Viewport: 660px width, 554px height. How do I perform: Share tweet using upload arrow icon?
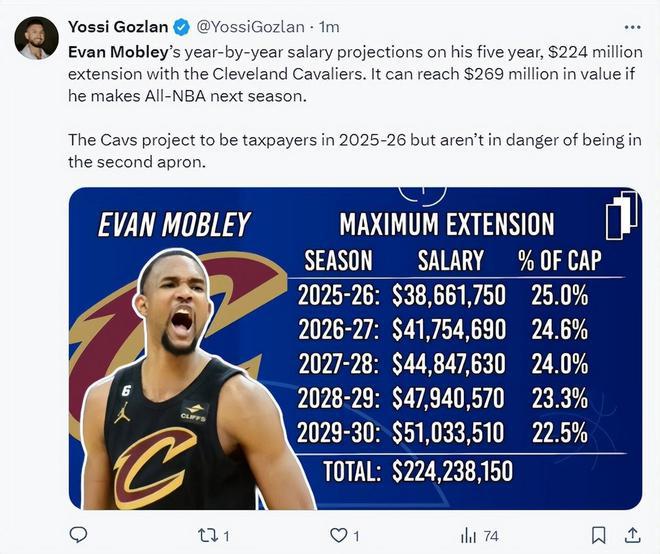coord(632,535)
